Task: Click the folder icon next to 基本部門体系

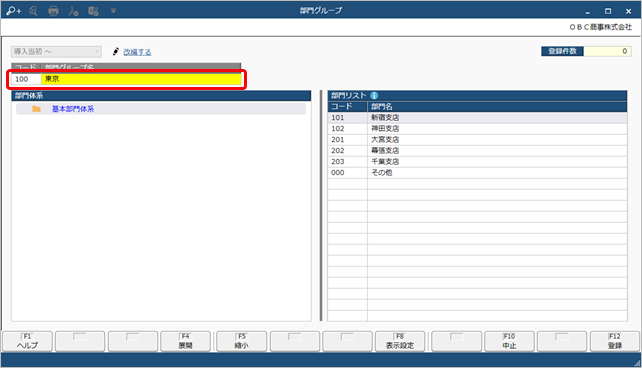Action: 36,109
